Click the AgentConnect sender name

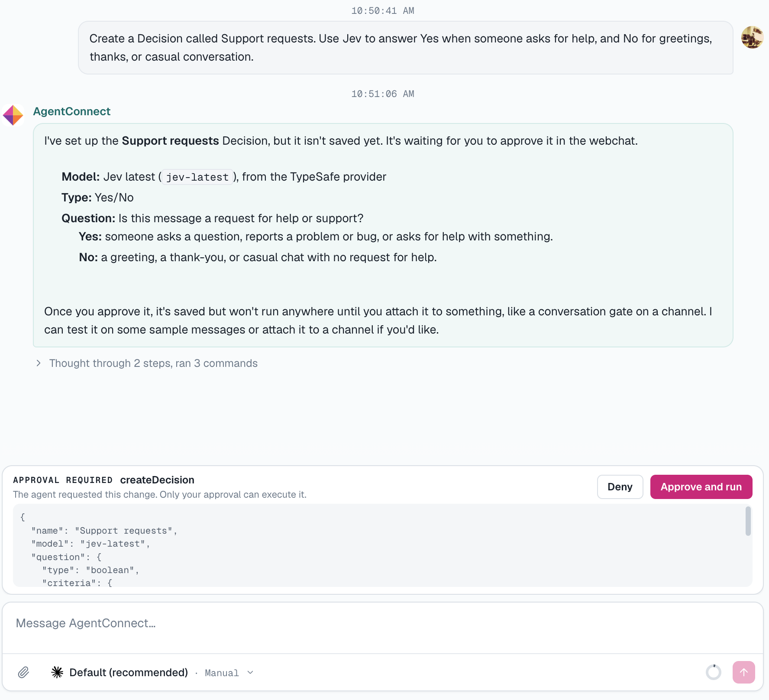(72, 111)
